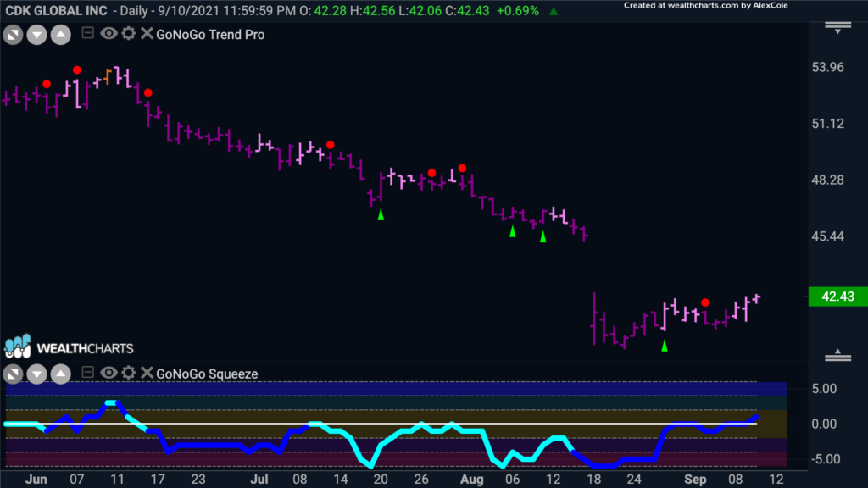
Task: Click the GoNoGo Trend Pro pane resize/maximize icon
Action: point(13,36)
